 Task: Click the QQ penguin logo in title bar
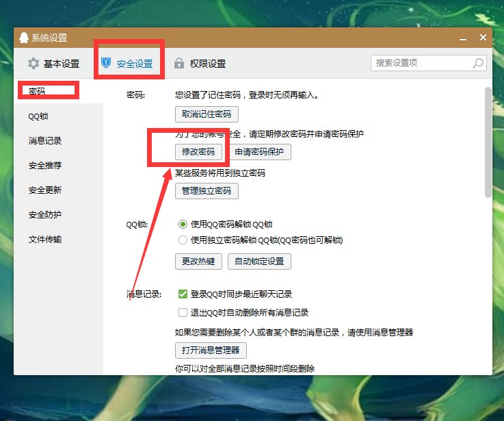point(24,38)
